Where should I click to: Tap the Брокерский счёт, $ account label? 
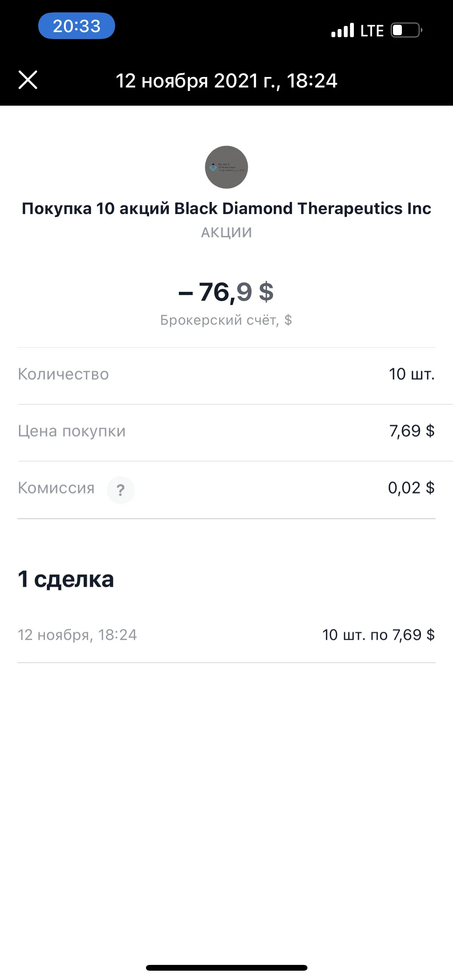[226, 320]
